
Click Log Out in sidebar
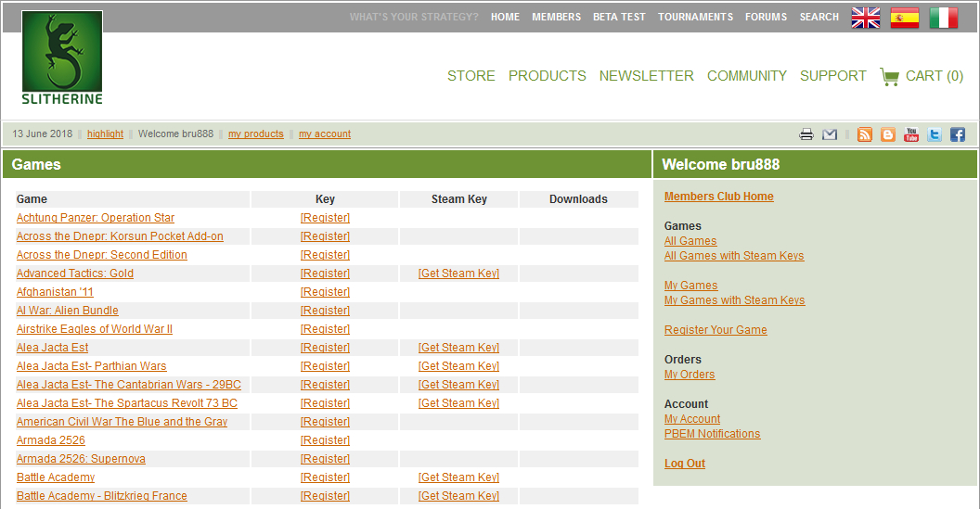coord(684,464)
